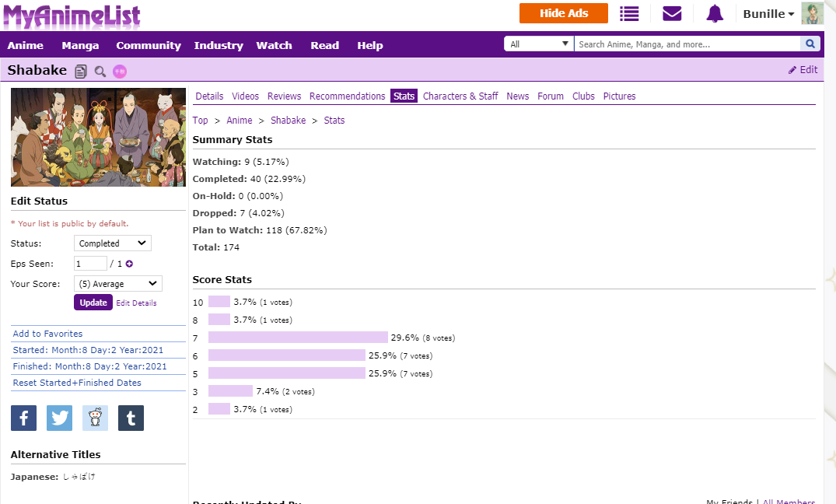Viewport: 836px width, 504px height.
Task: Expand the Bunille user menu
Action: click(x=768, y=14)
